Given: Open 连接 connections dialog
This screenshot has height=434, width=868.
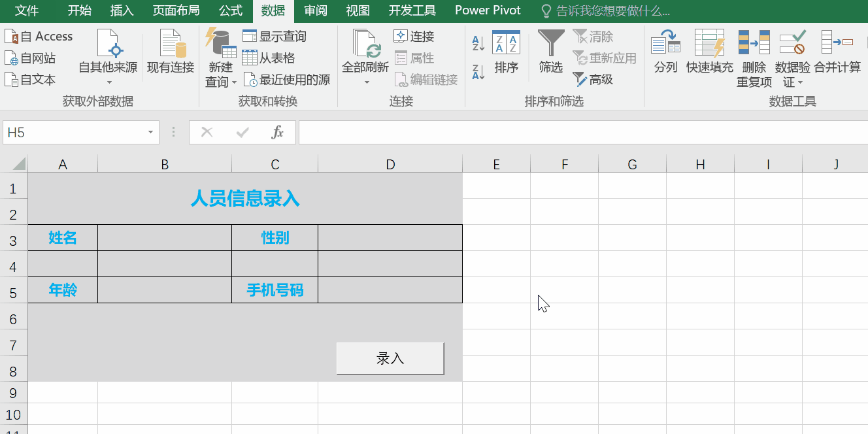Looking at the screenshot, I should pyautogui.click(x=414, y=37).
